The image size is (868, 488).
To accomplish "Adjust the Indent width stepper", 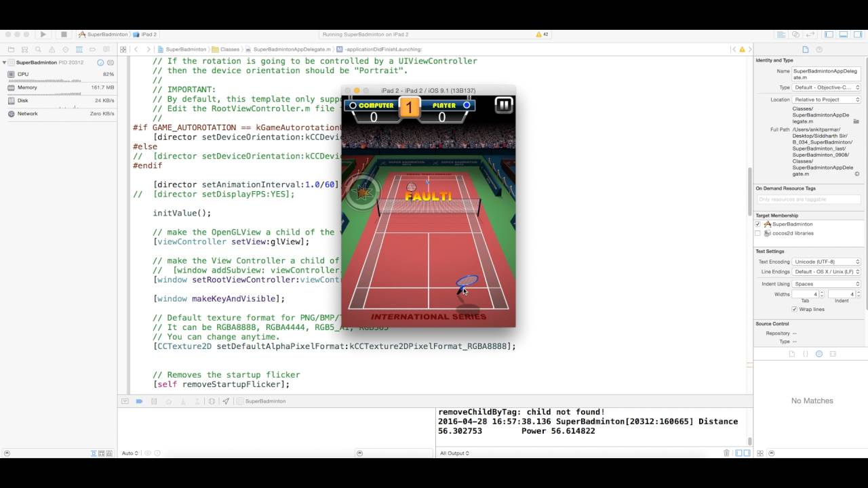I will tap(859, 294).
